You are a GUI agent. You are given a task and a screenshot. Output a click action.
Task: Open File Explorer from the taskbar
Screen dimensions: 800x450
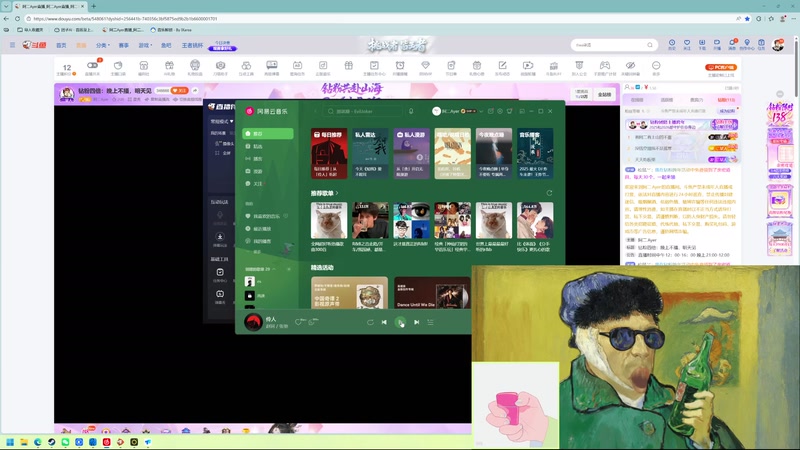tap(24, 442)
